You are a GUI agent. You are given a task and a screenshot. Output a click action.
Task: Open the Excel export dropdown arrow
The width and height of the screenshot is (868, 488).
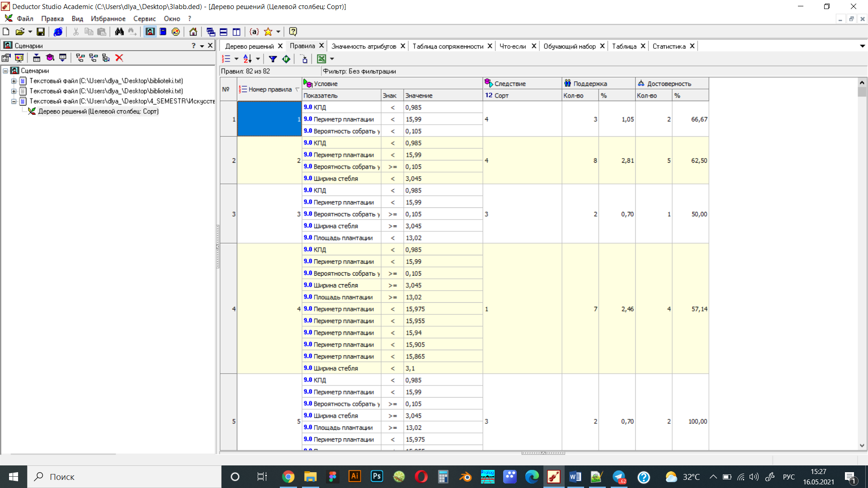coord(332,59)
